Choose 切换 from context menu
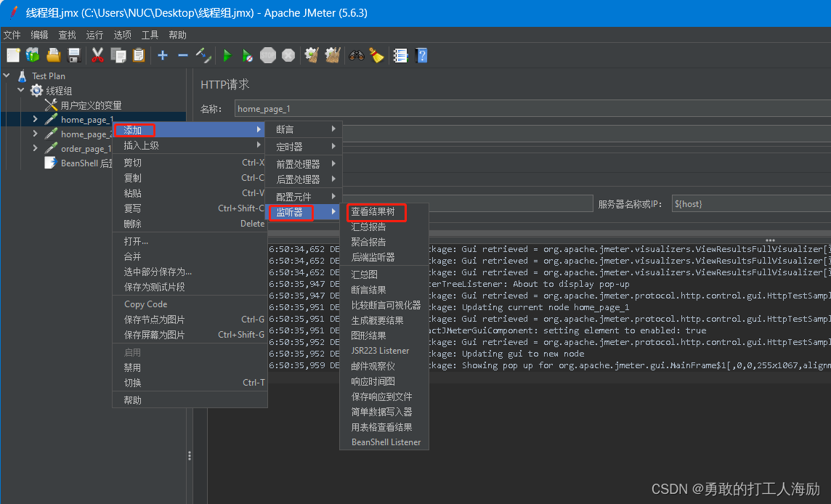Image resolution: width=831 pixels, height=504 pixels. [x=190, y=383]
